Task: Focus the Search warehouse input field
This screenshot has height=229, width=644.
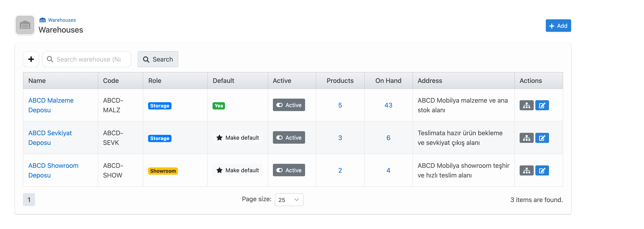Action: point(87,59)
